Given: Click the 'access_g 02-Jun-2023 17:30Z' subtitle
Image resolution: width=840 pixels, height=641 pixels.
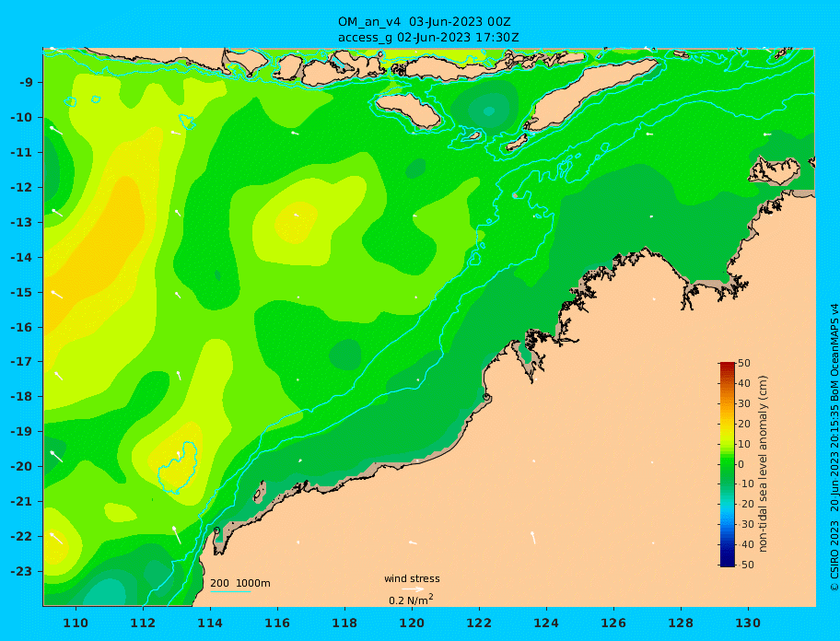Looking at the screenshot, I should [x=428, y=38].
